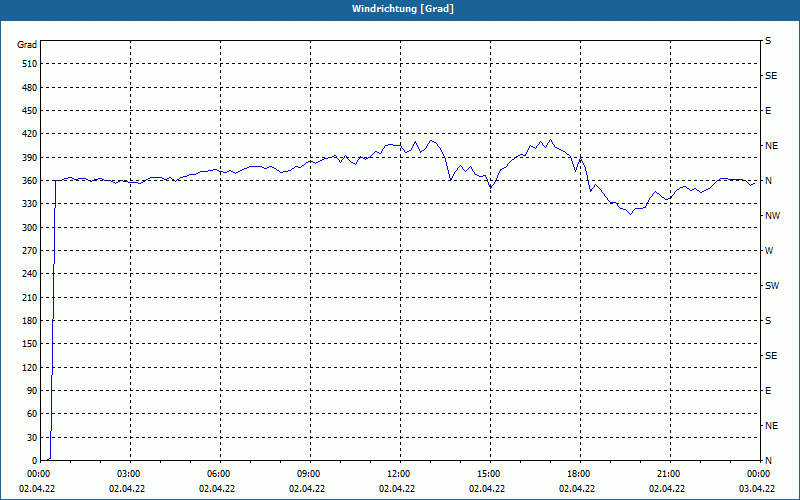
Task: Select the 02.04.22 date under 18:00
Action: coord(577,488)
